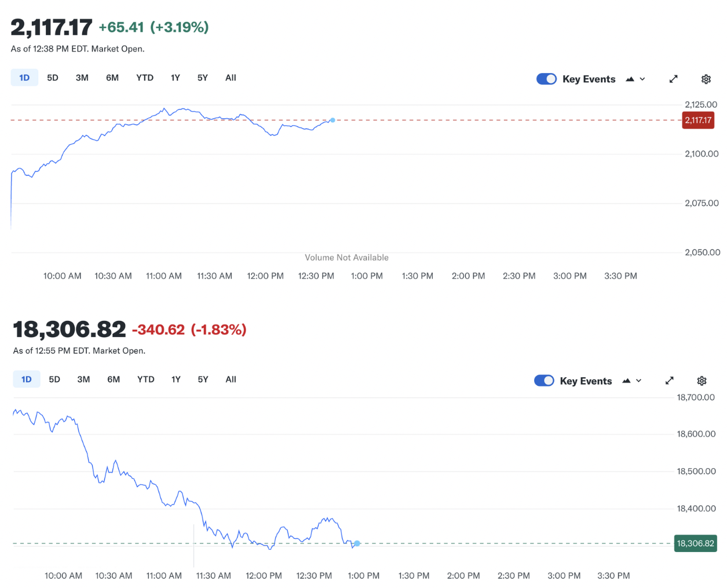727x588 pixels.
Task: Choose 3M range on top chart
Action: point(82,78)
